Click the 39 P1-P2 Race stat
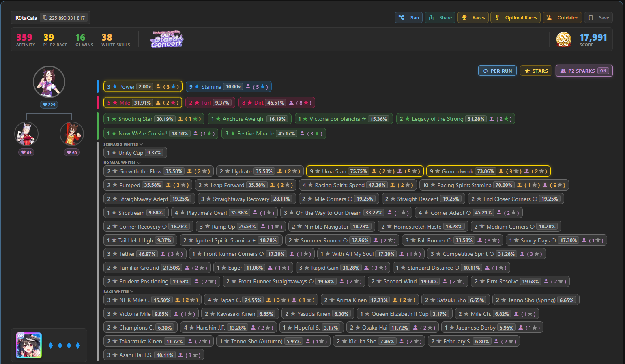 [x=55, y=40]
